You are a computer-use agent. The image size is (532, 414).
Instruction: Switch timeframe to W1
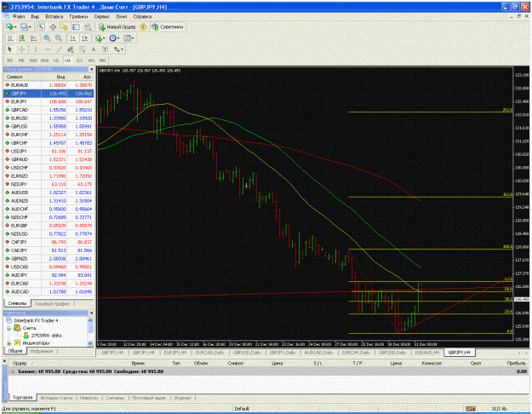(x=91, y=60)
